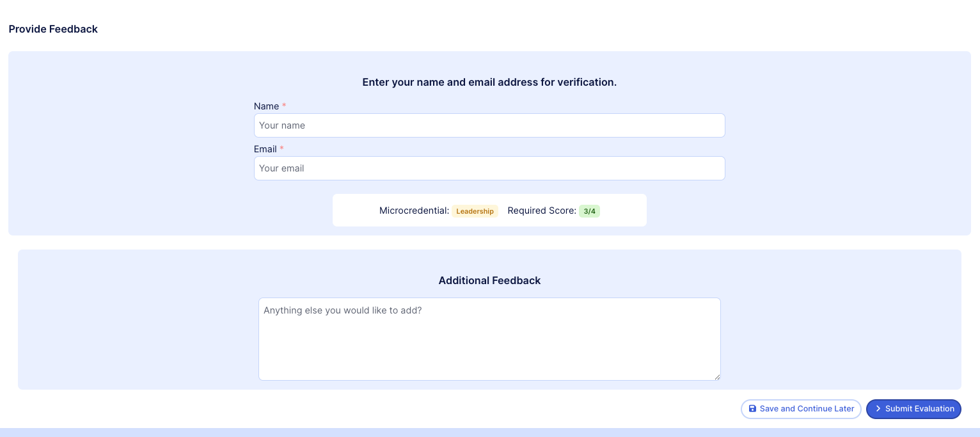Image resolution: width=980 pixels, height=437 pixels.
Task: Click the chevron icon inside Submit Evaluation
Action: 878,409
